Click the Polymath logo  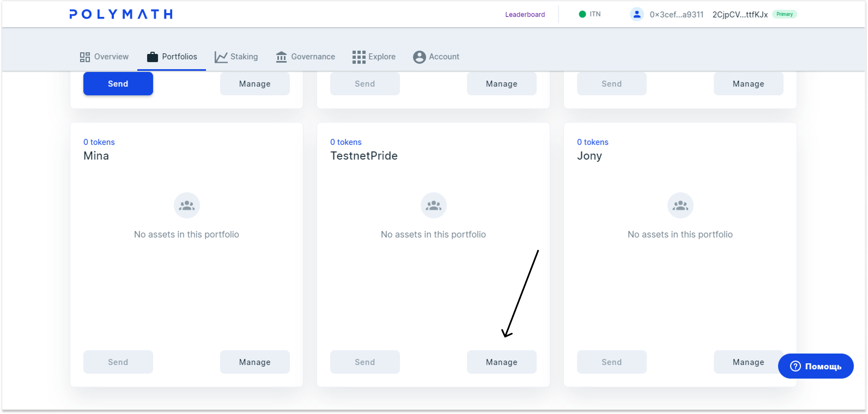(121, 14)
